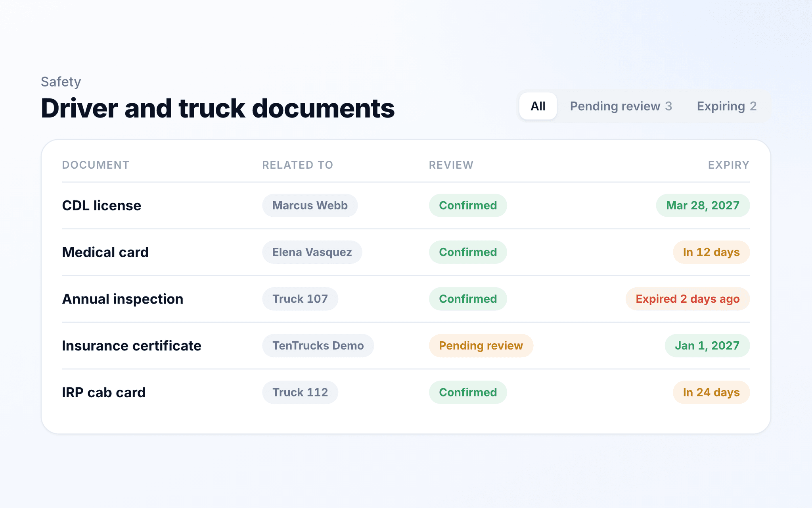Select the Truck 112 chip
This screenshot has height=508, width=812.
point(300,393)
